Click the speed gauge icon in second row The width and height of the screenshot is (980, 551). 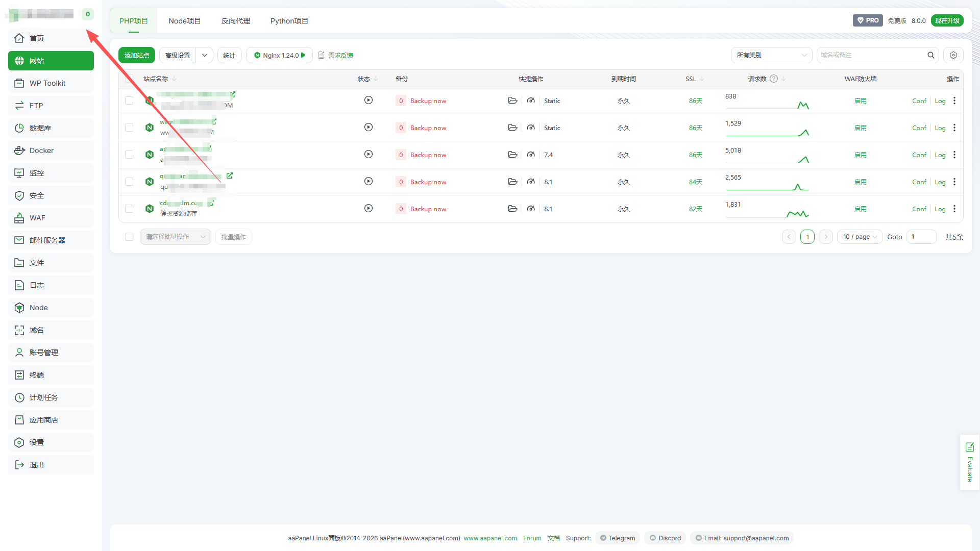[x=531, y=128]
